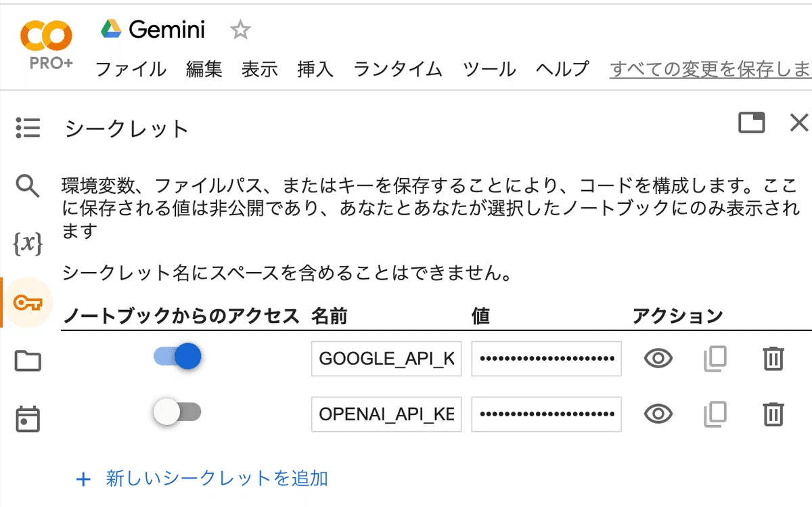Open the files folder icon in sidebar

(x=28, y=361)
